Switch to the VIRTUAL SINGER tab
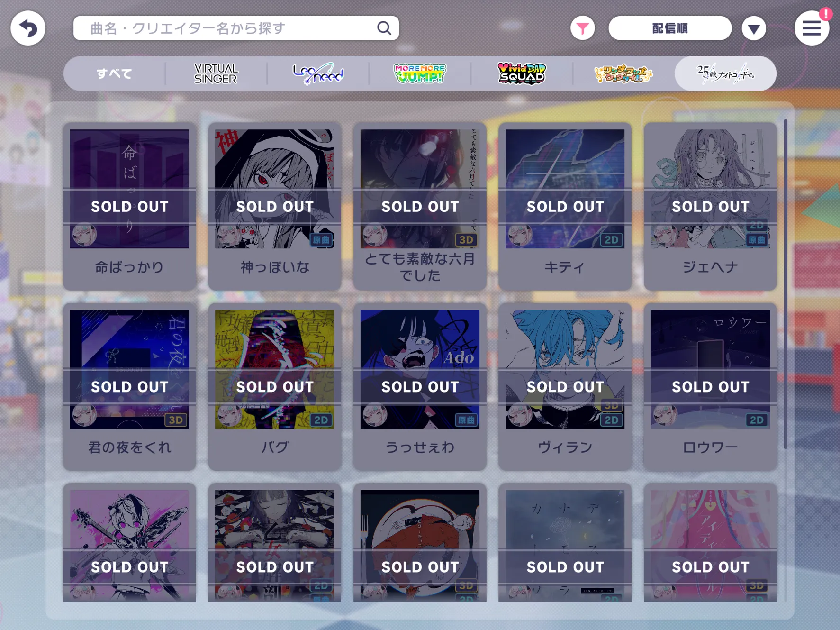 coord(216,73)
